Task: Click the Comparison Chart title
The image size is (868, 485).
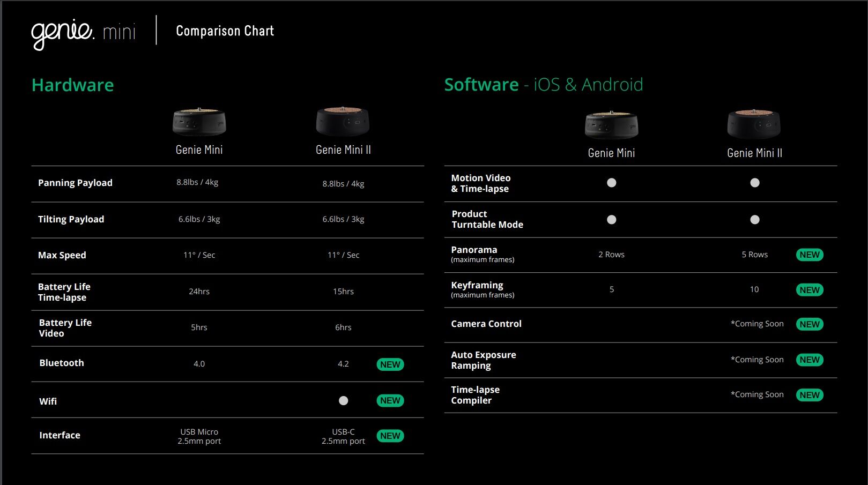Action: point(225,31)
